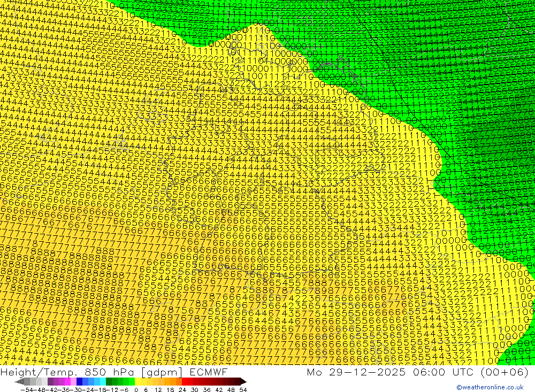Viewport: 535px width, 392px height.
Task: Click the dark right arrow of the color scale
Action: 243,382
